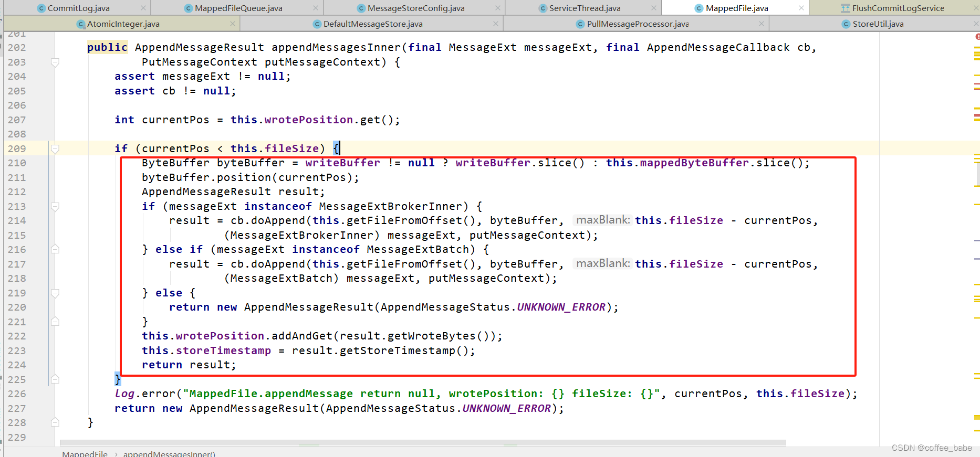
Task: Click mappedByteBuffer on line 210
Action: [694, 163]
